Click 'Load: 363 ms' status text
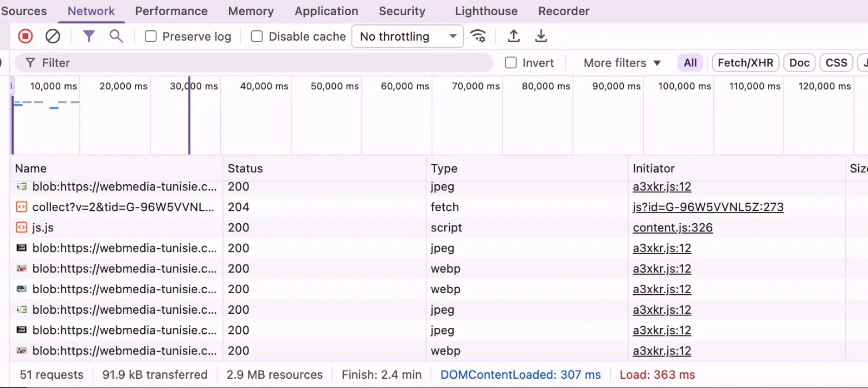 click(657, 375)
